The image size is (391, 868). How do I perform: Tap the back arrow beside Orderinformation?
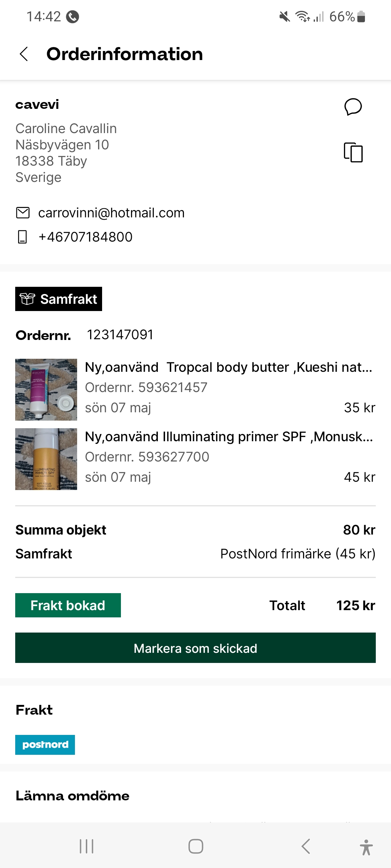(24, 54)
